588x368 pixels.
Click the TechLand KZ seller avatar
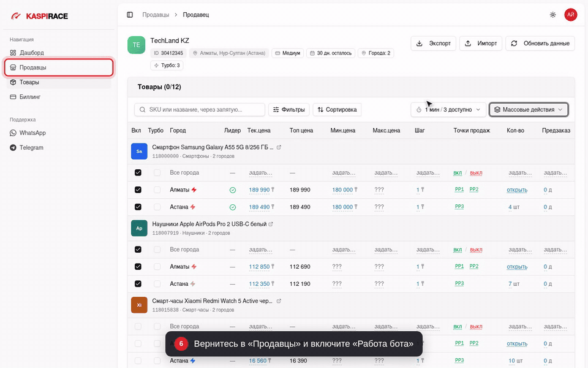point(136,45)
